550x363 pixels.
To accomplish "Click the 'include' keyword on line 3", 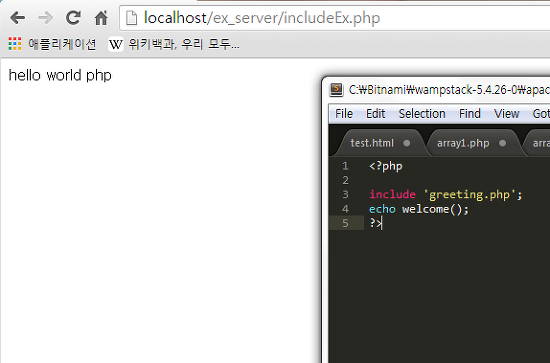I will (392, 194).
